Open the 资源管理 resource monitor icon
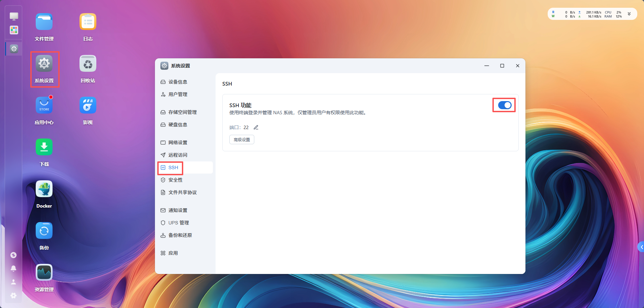 [44, 273]
